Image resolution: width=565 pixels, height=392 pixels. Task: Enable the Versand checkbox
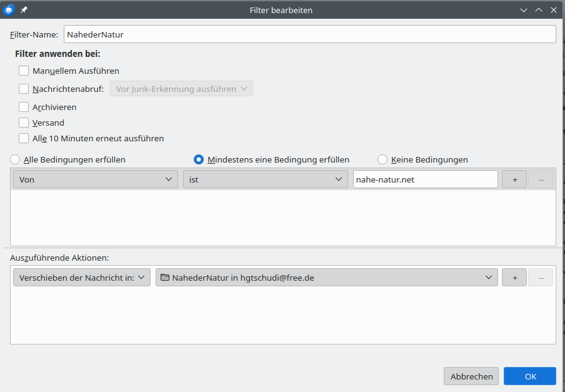pos(24,123)
